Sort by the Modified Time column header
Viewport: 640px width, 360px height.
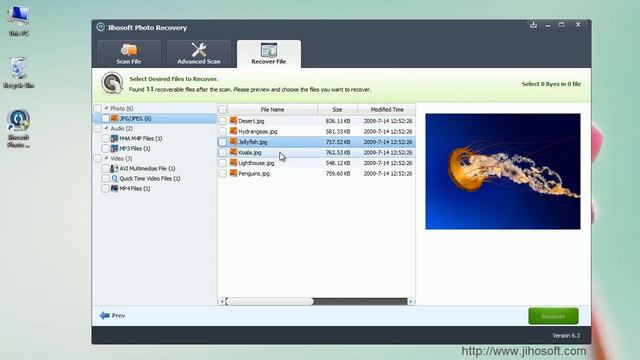pos(387,109)
